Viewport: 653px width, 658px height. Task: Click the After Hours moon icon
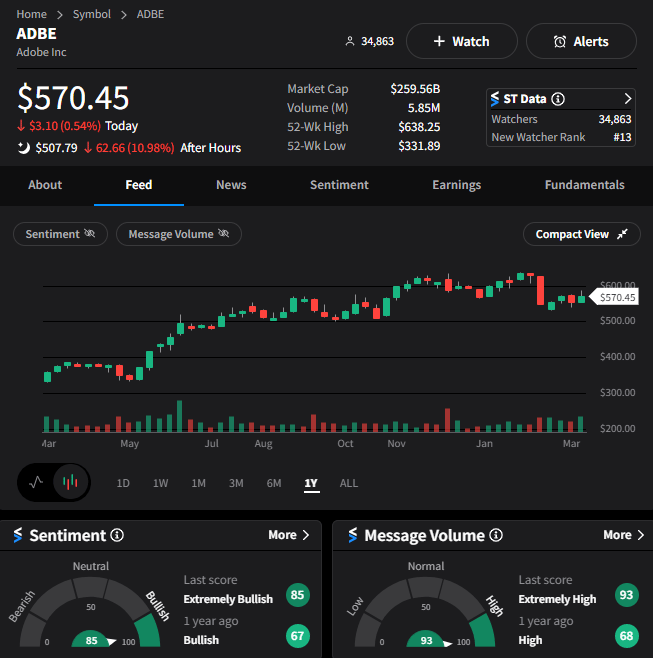24,148
